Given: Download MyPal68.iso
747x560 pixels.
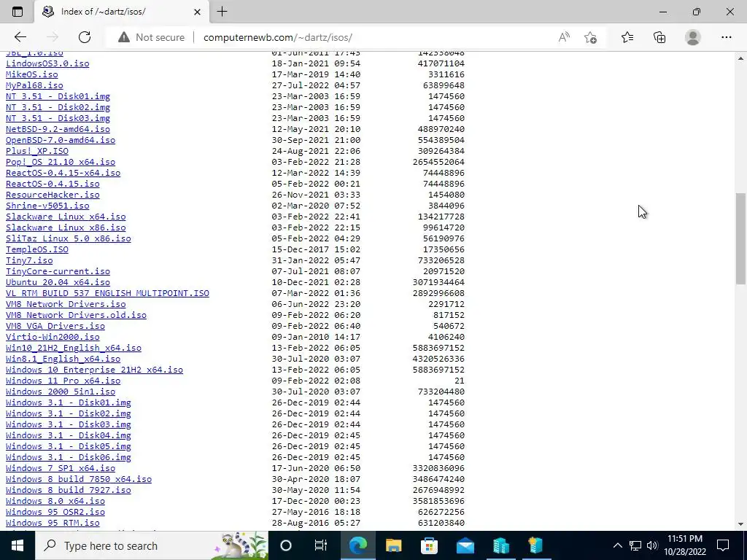Looking at the screenshot, I should point(34,85).
